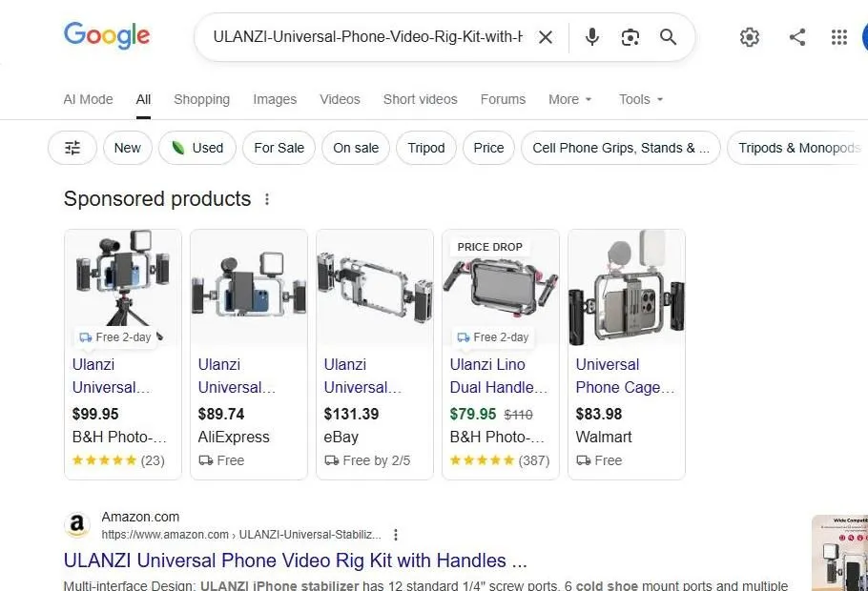Open ULANZI Universal Phone Video Rig result
The height and width of the screenshot is (591, 868).
(295, 560)
